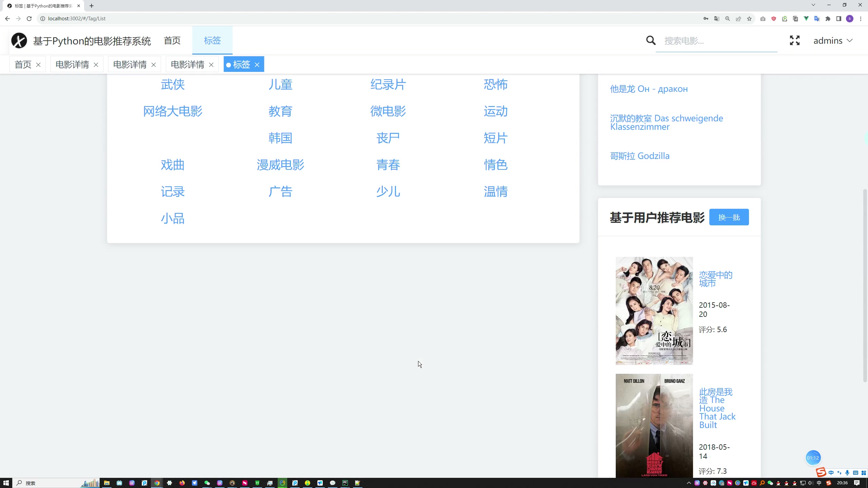Image resolution: width=868 pixels, height=488 pixels.
Task: Open the browser extensions puzzle icon
Action: click(x=828, y=19)
